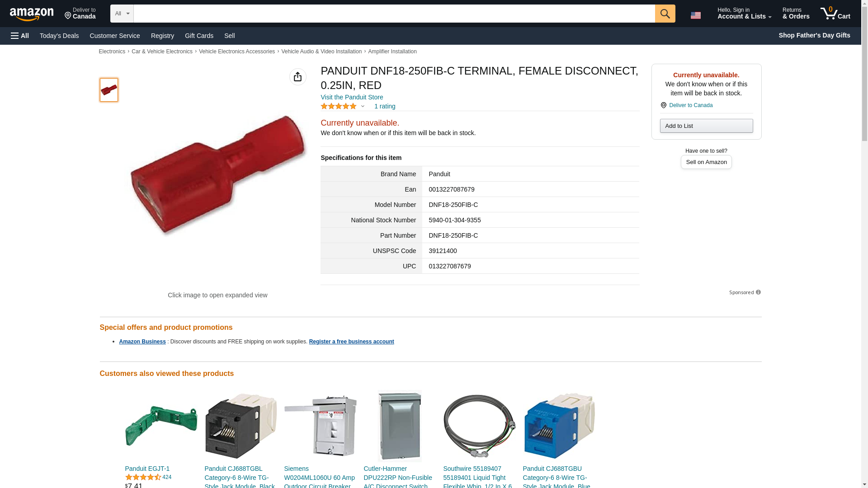Image resolution: width=868 pixels, height=488 pixels.
Task: Visit the Panduit Store link
Action: 352,97
